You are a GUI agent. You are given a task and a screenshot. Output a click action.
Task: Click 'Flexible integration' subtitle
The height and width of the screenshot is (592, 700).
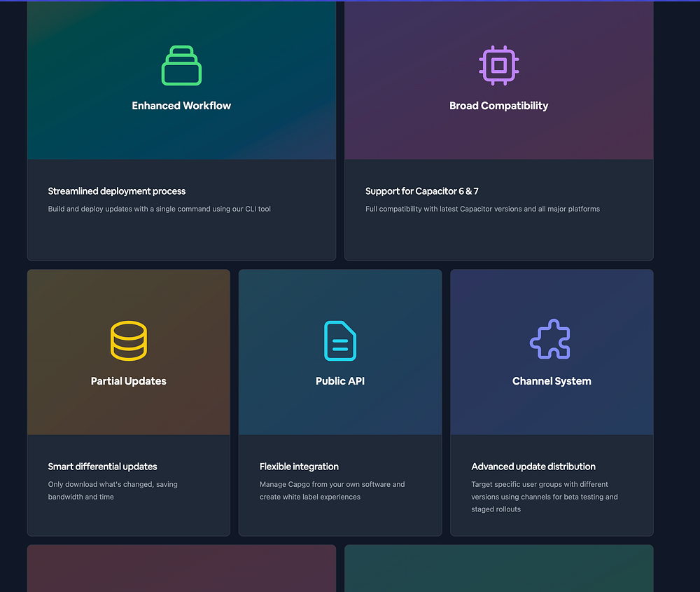(299, 467)
